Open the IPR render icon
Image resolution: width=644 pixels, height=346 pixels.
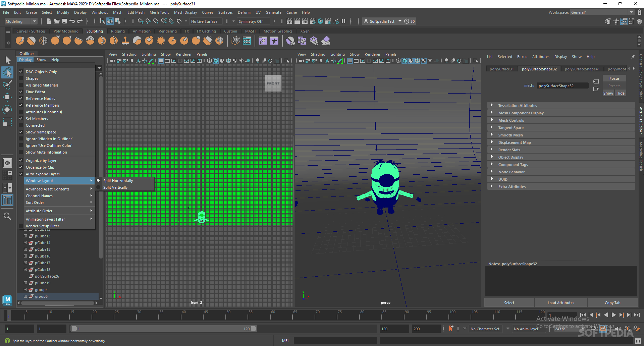click(305, 21)
